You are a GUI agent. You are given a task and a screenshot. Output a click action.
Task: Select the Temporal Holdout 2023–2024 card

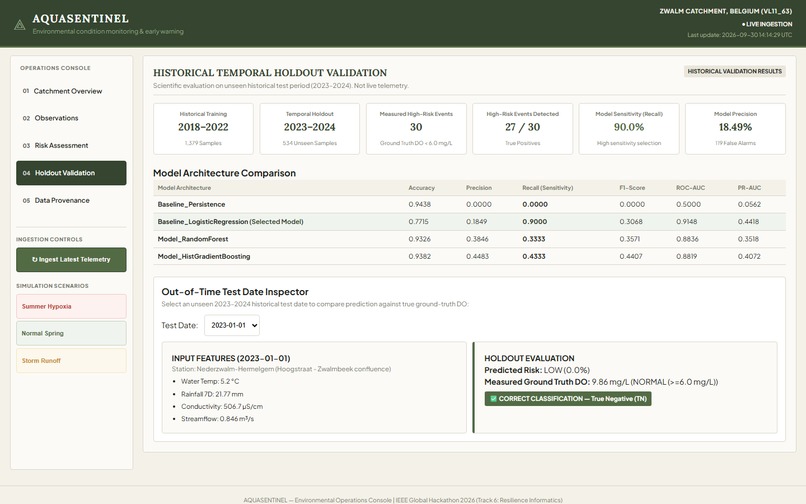309,129
